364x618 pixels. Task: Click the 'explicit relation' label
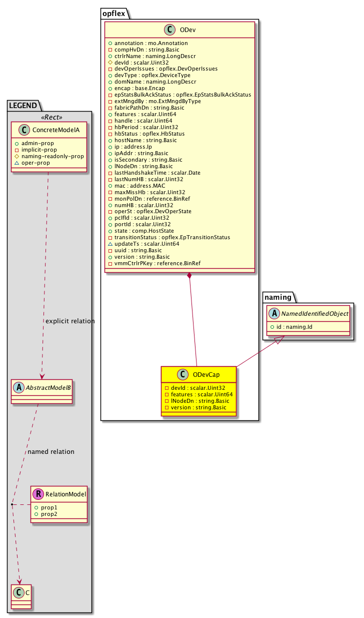click(x=69, y=321)
